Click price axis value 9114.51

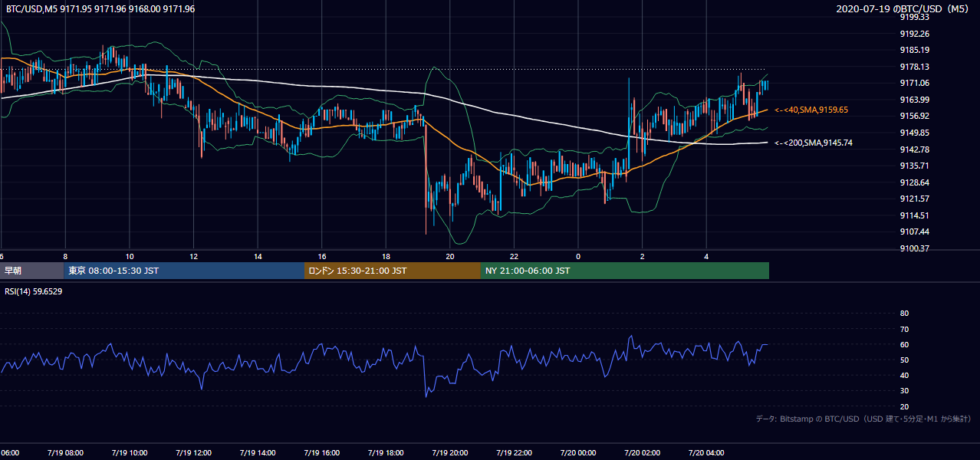[914, 215]
